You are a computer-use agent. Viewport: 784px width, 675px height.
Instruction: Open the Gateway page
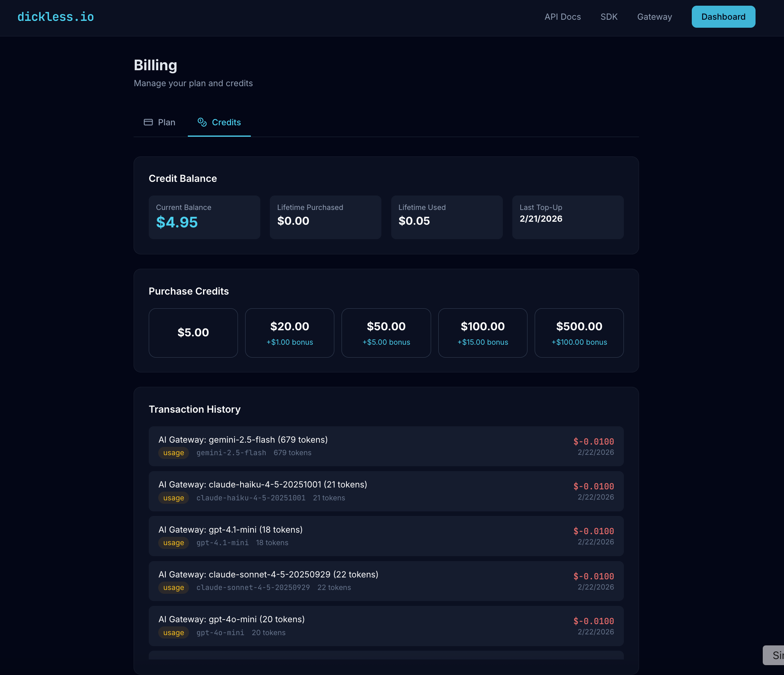pyautogui.click(x=654, y=17)
